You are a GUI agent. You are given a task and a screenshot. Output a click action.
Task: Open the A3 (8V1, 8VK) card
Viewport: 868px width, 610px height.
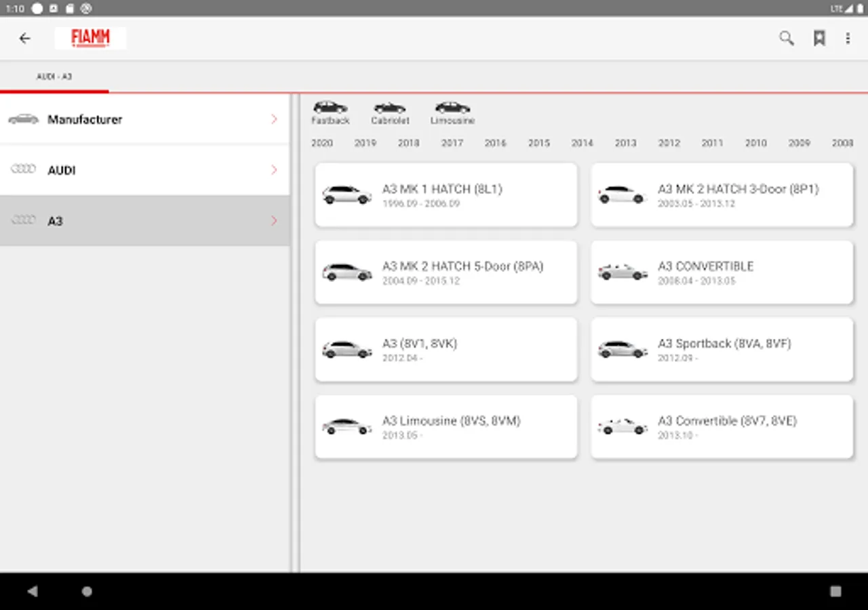(x=446, y=350)
